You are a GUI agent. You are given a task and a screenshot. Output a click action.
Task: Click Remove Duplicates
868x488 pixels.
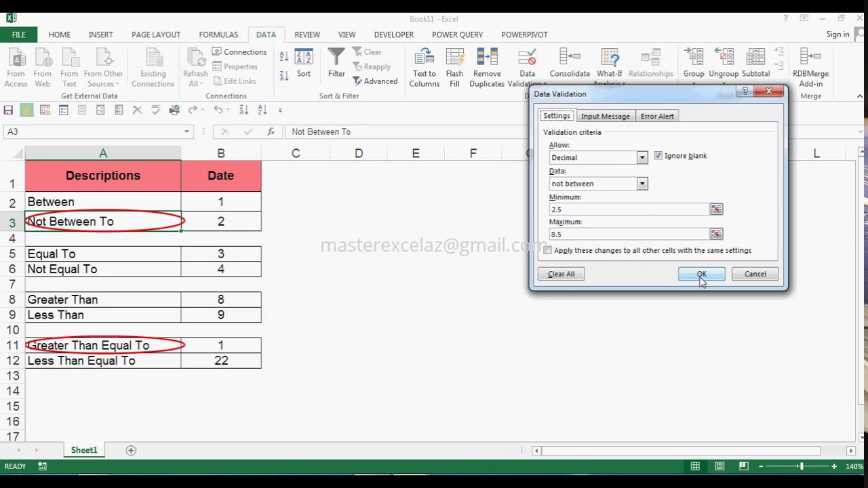point(487,68)
